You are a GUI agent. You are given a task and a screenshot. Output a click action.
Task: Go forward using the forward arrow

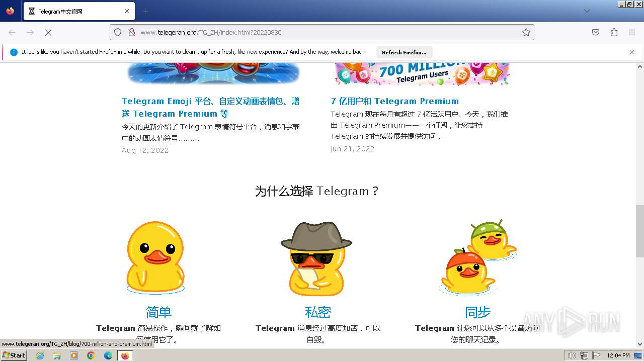coord(30,32)
